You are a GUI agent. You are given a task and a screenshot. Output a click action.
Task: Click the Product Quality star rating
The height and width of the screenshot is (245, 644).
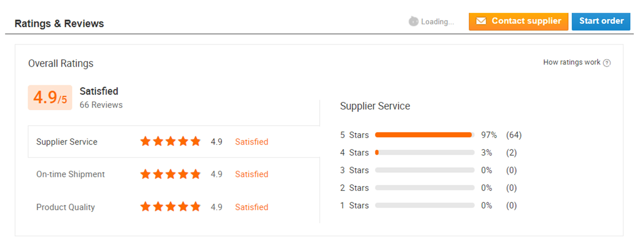click(170, 207)
